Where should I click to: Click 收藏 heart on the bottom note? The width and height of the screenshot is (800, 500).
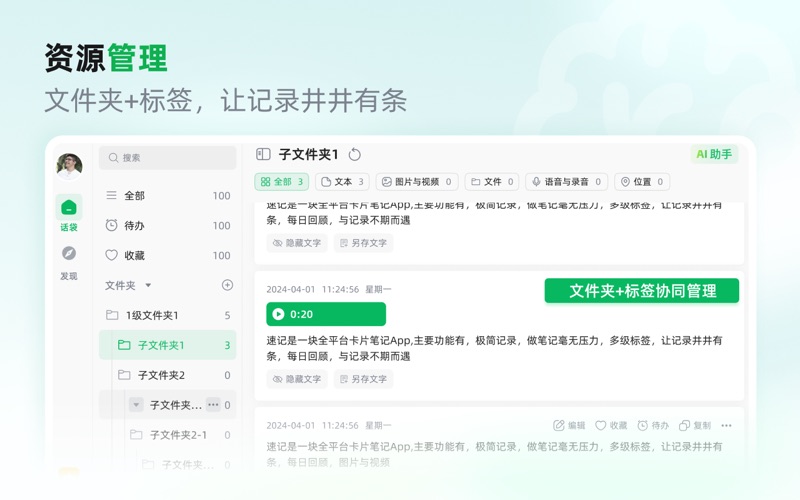click(x=612, y=425)
